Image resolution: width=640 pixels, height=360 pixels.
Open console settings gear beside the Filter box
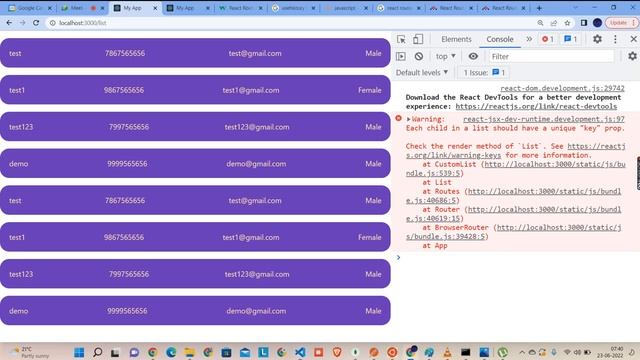tap(632, 56)
